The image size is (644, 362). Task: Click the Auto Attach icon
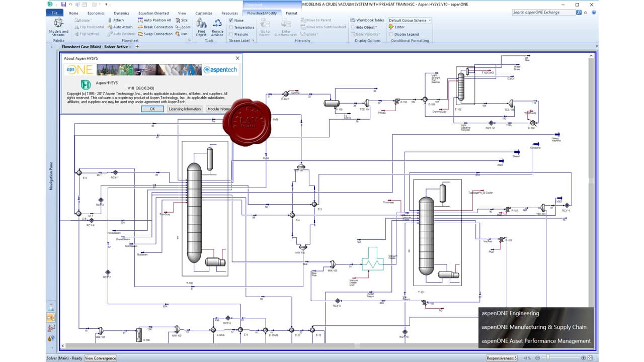119,27
